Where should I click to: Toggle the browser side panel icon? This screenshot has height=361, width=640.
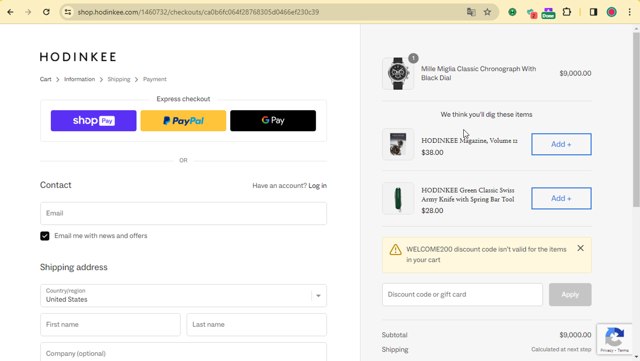click(x=593, y=12)
